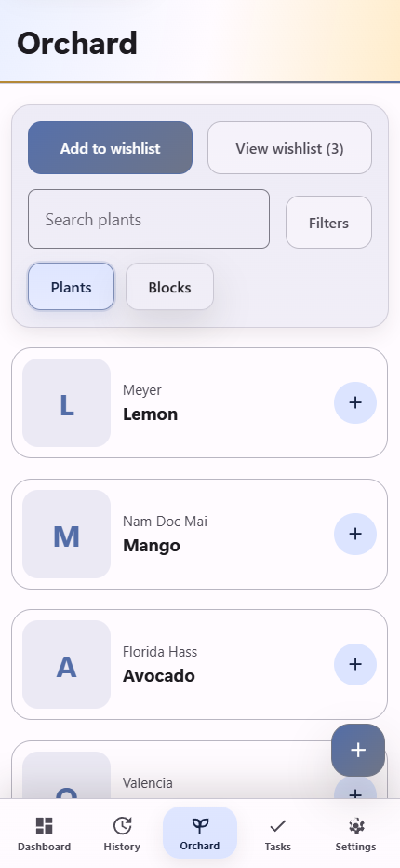The height and width of the screenshot is (868, 400).
Task: Open the Dashboard grid icon
Action: (x=45, y=825)
